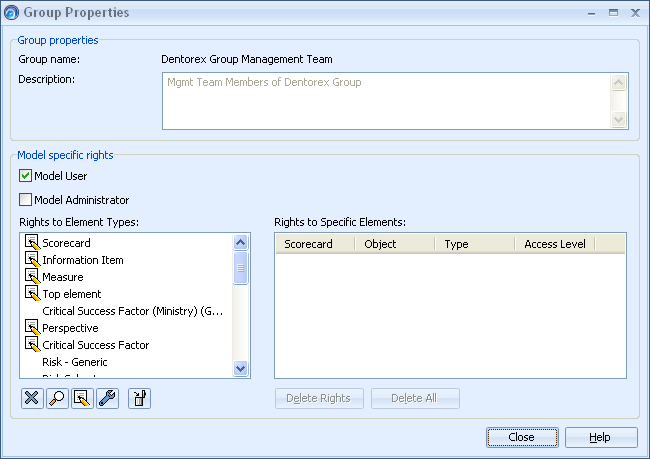Click the magnifier read-rights icon button
The width and height of the screenshot is (650, 459).
tap(57, 398)
